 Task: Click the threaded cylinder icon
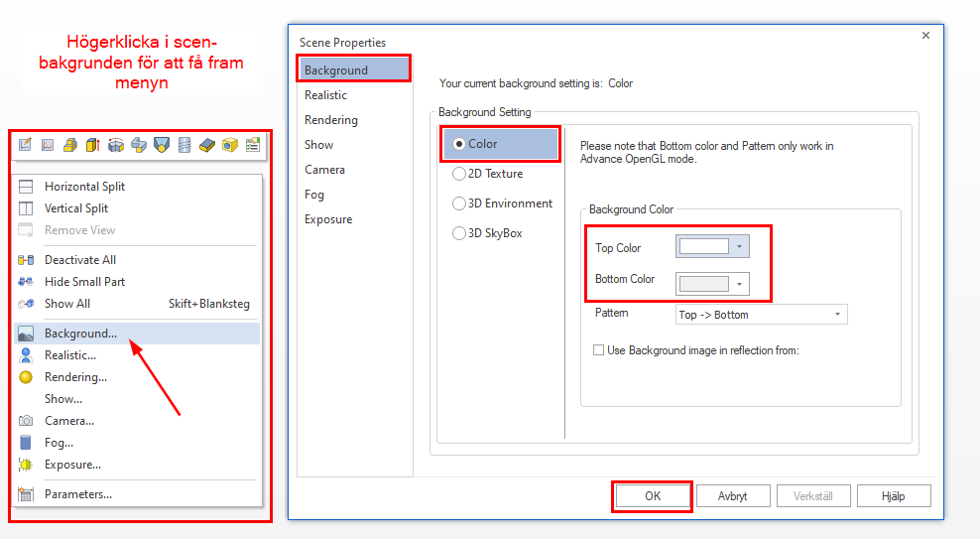(x=184, y=145)
